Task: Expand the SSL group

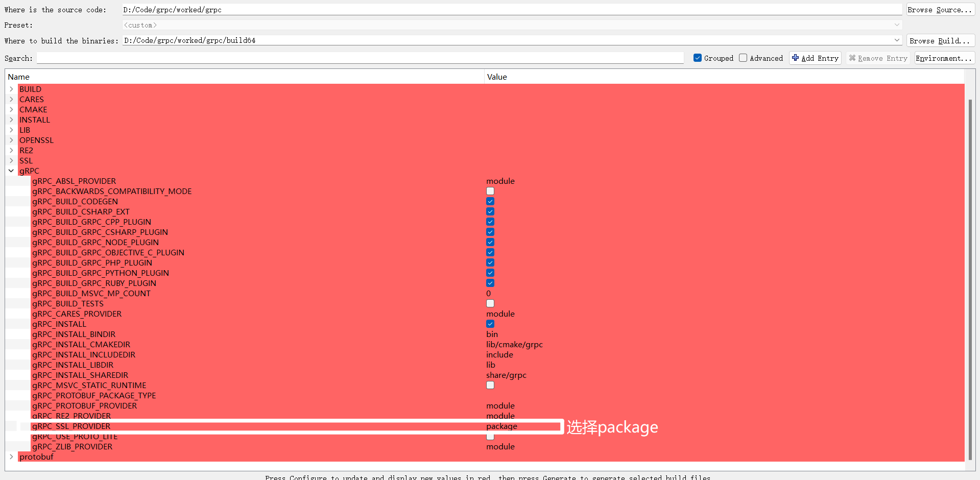Action: 11,161
